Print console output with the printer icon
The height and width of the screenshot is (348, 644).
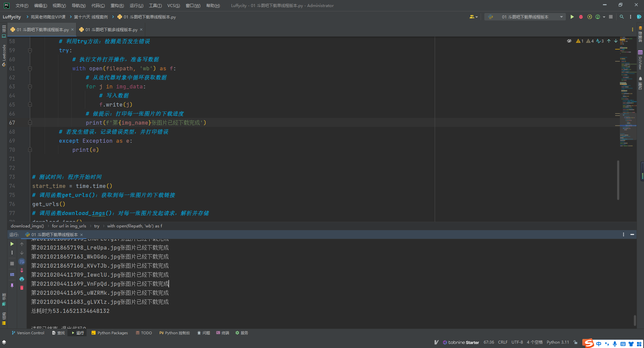click(22, 279)
